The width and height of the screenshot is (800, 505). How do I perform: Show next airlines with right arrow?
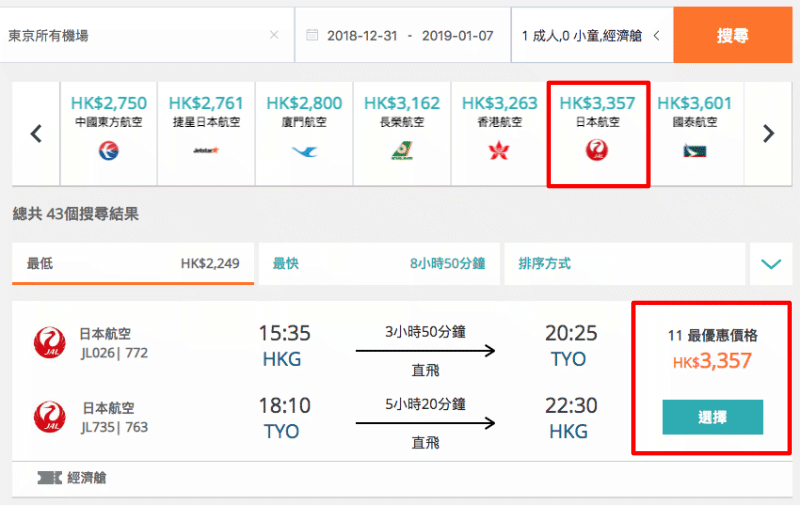coord(768,134)
